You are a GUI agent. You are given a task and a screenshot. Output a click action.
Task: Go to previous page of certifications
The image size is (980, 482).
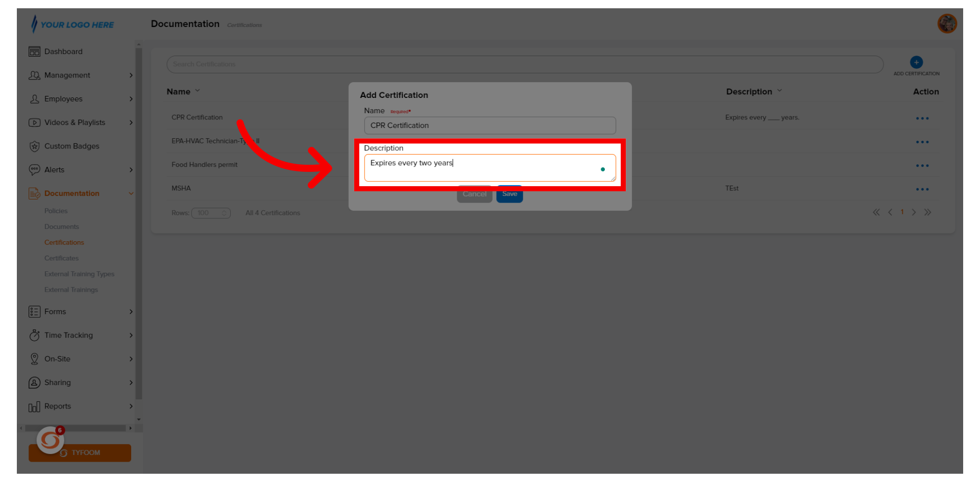point(890,212)
